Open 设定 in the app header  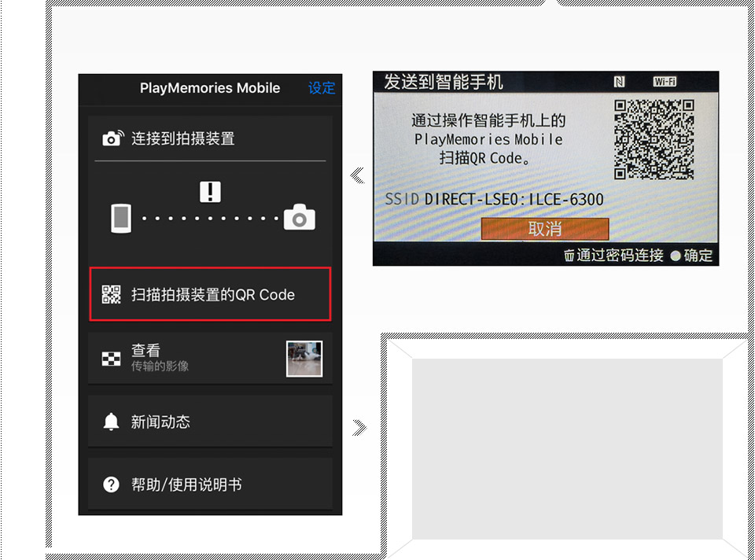(321, 88)
